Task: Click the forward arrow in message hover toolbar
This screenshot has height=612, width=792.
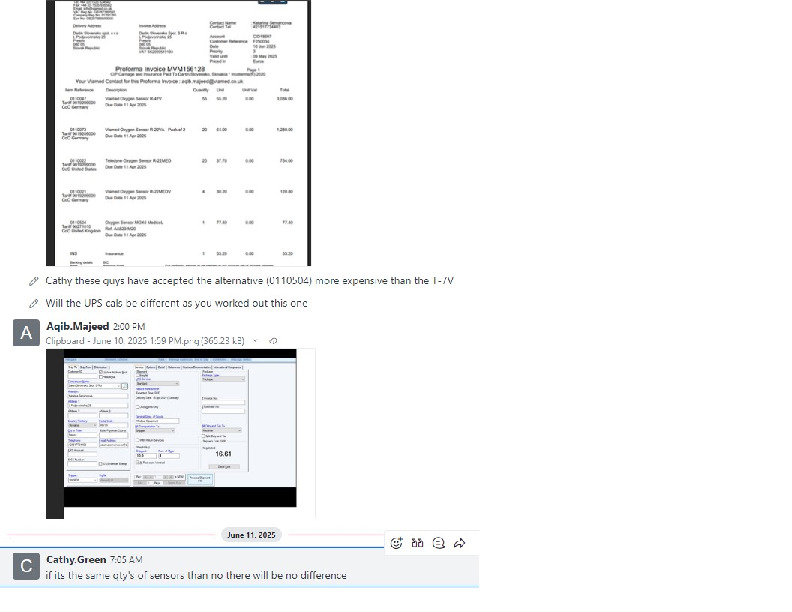Action: pyautogui.click(x=460, y=543)
